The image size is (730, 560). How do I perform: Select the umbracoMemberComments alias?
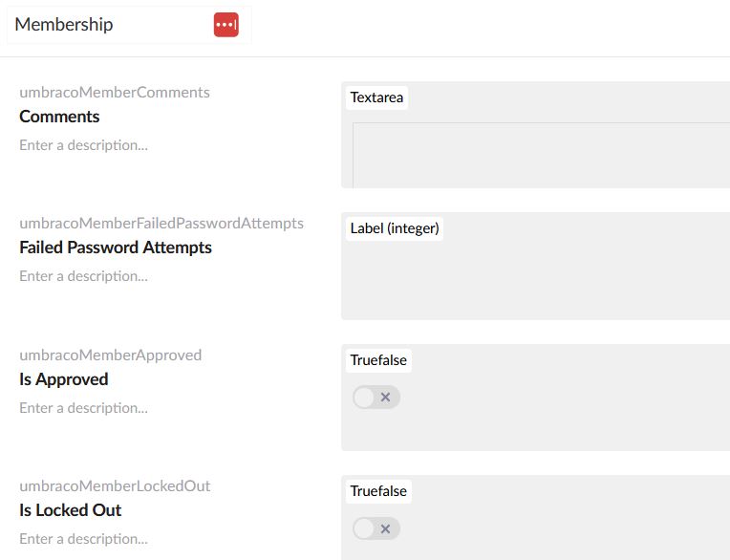115,93
